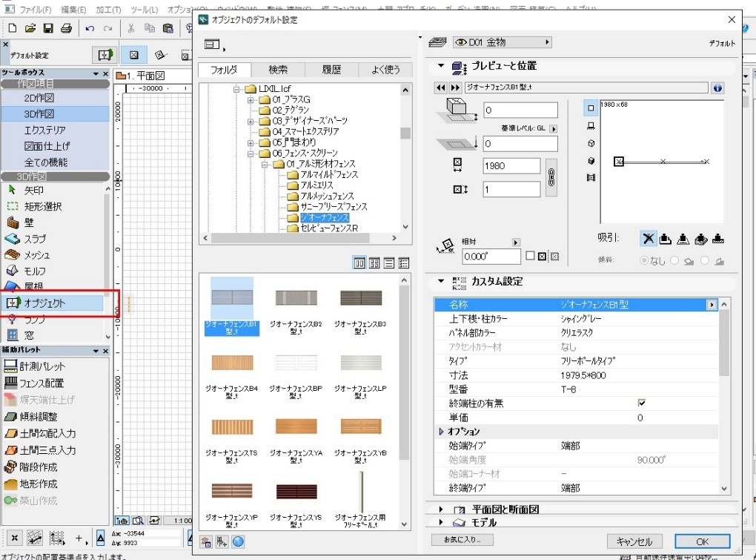
Task: Click the save icon in main toolbar
Action: 48,28
